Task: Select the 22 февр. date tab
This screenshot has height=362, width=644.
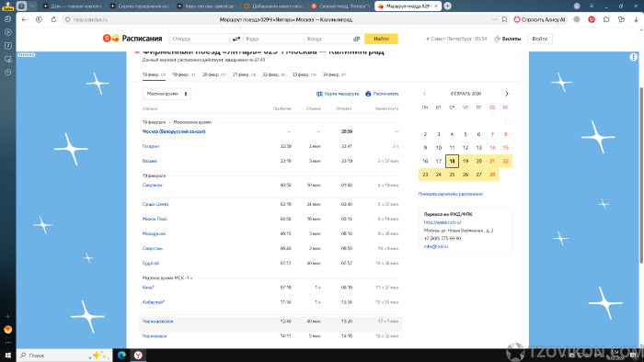Action: [274, 74]
